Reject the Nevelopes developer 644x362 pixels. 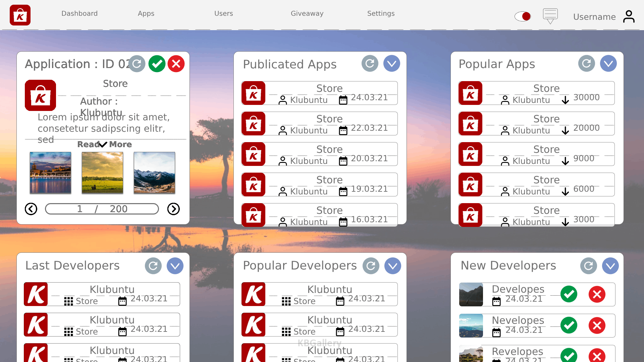(x=597, y=325)
